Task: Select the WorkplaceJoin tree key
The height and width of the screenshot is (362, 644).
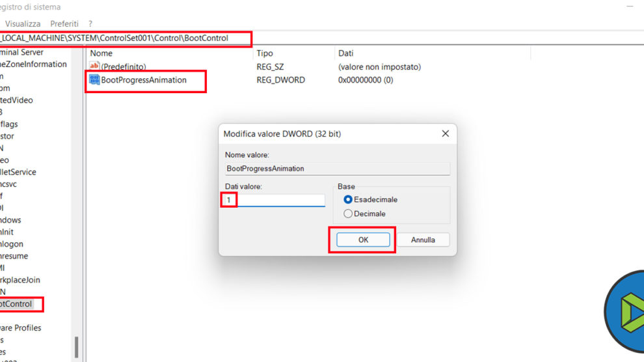Action: point(20,280)
